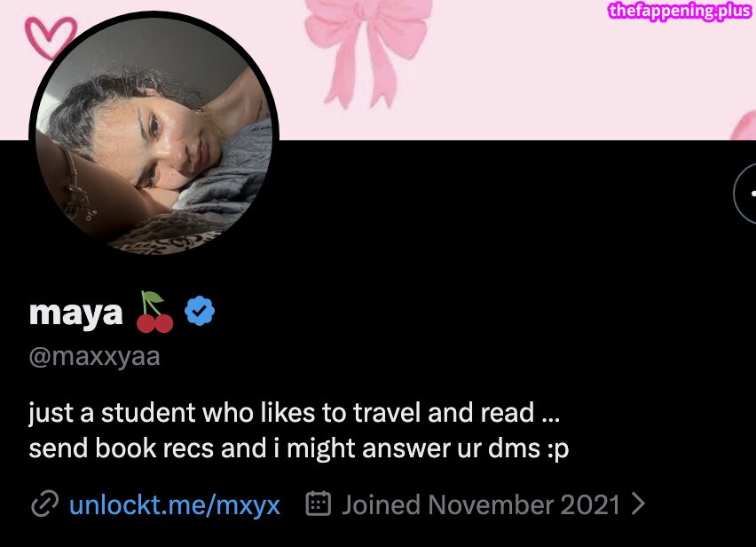Screen dimensions: 756x547
Task: Click the pink bow on the banner
Action: coord(367,52)
